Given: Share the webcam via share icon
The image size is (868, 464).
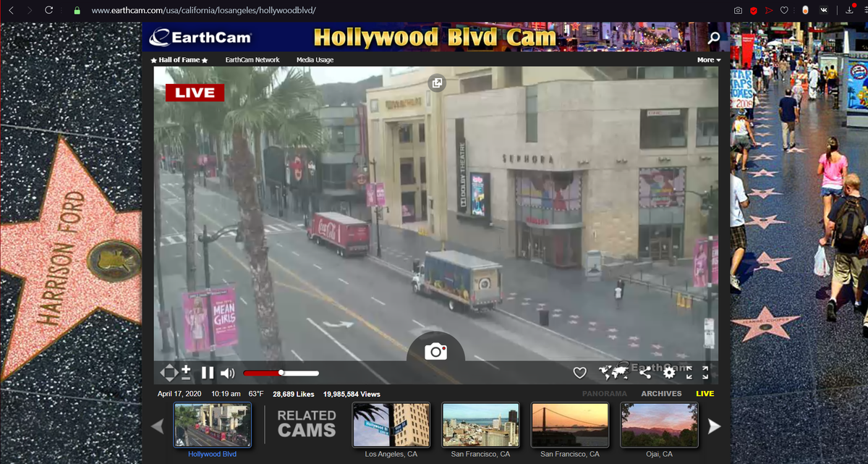Looking at the screenshot, I should (x=645, y=373).
